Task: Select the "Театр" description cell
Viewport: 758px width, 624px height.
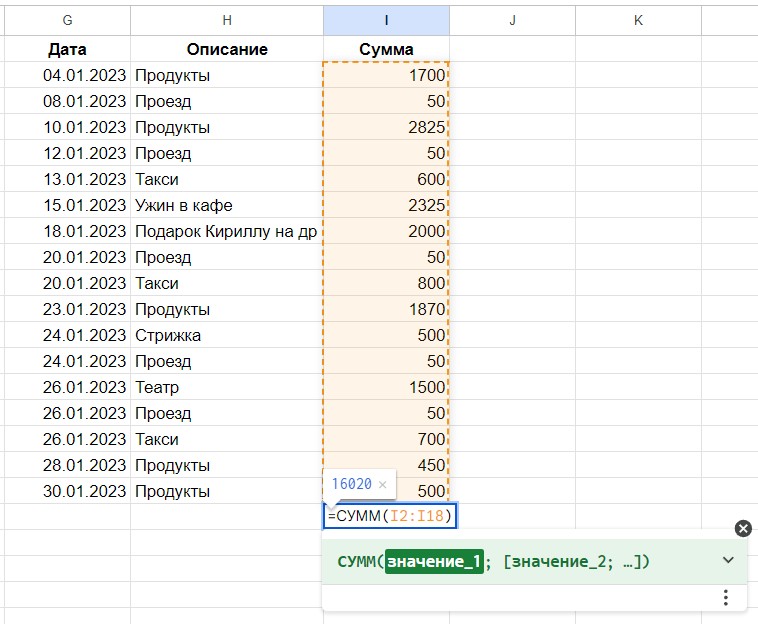Action: tap(227, 387)
